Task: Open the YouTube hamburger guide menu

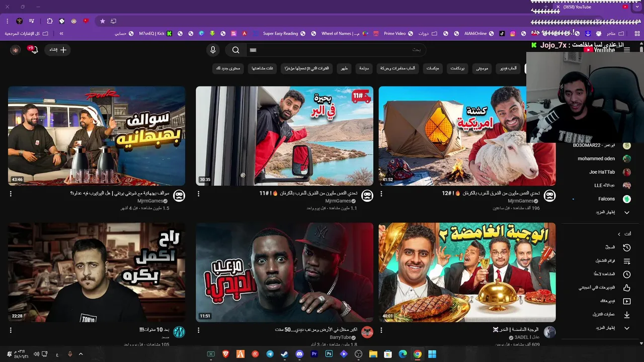Action: (627, 50)
